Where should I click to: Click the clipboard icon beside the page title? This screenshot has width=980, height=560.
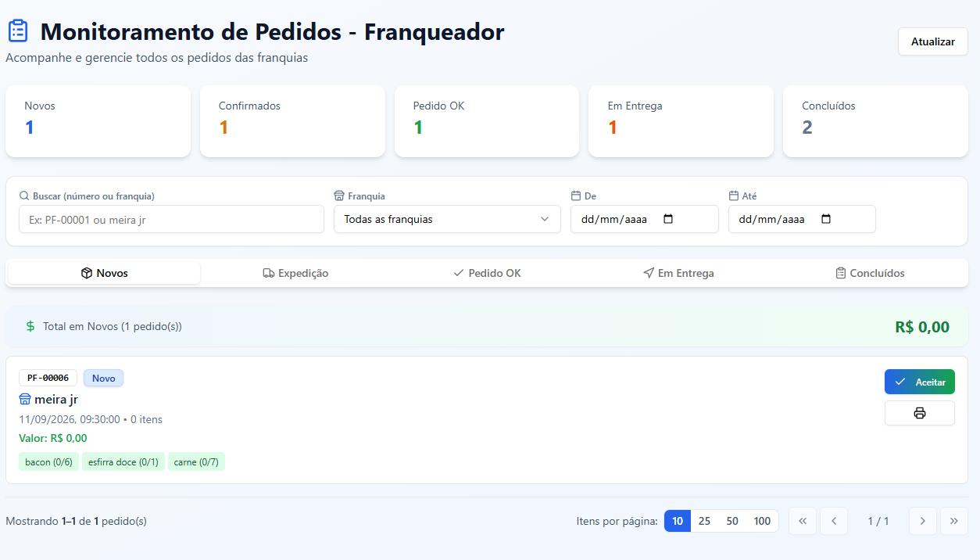click(x=18, y=31)
